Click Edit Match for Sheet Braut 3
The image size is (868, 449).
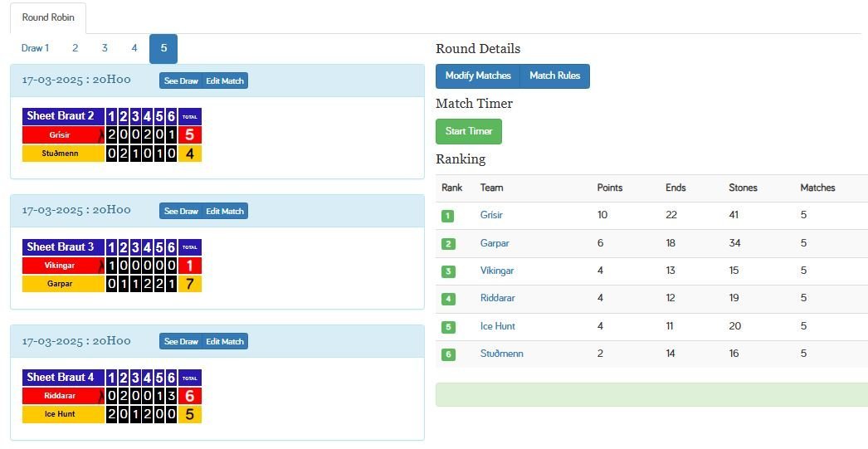225,211
